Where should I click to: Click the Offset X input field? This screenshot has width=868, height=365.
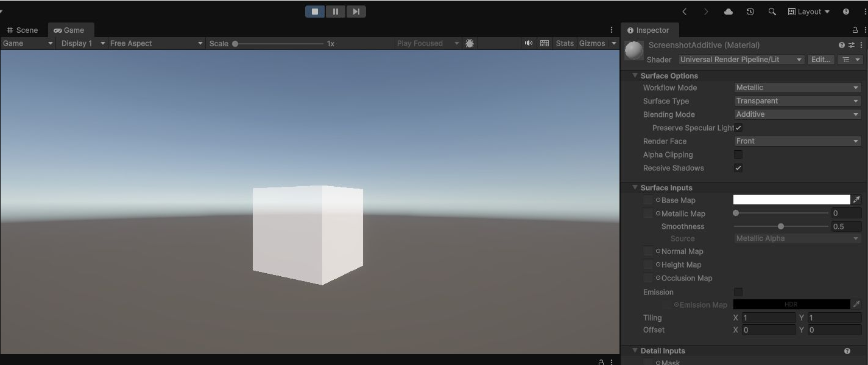point(769,330)
